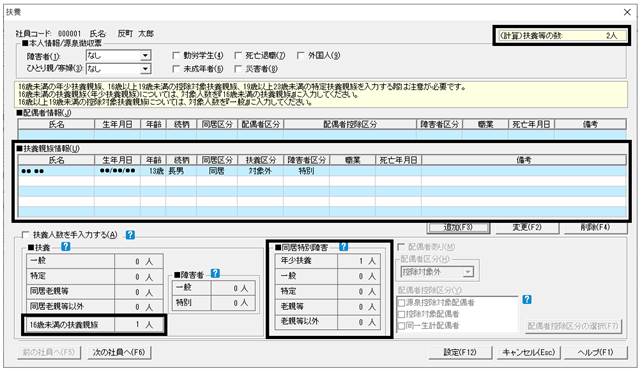This screenshot has width=642, height=371.
Task: Click help icon beside ■扶養 heading
Action: [x=66, y=247]
